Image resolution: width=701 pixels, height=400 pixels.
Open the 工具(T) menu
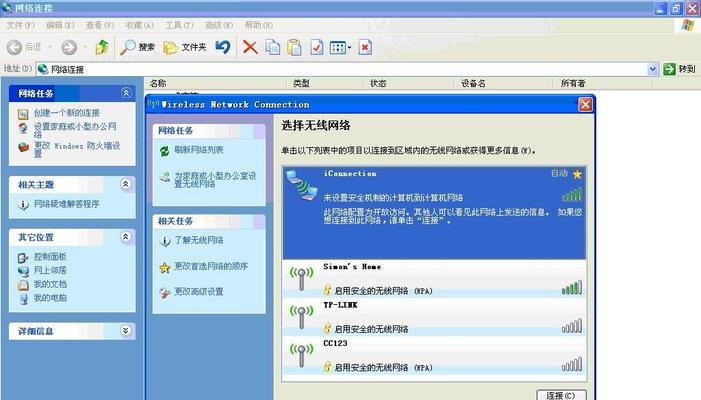[179, 25]
